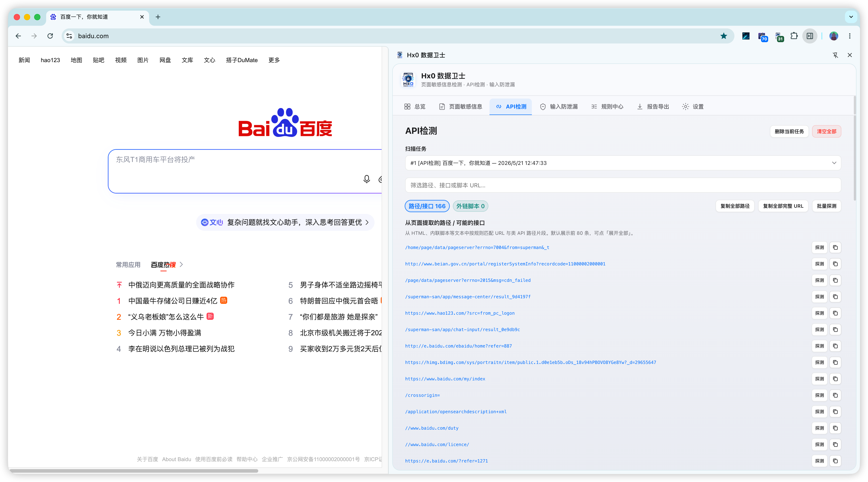Close the Hx0 数据卫士 side panel

849,55
